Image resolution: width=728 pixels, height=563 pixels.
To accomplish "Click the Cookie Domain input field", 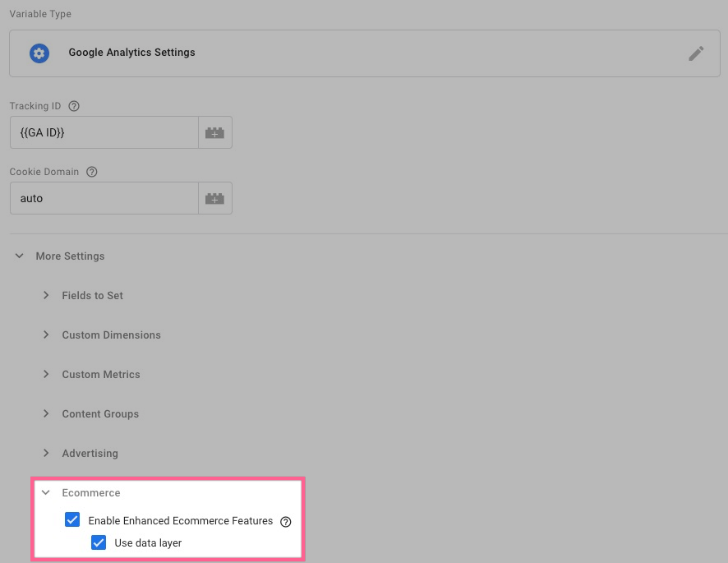I will [104, 198].
